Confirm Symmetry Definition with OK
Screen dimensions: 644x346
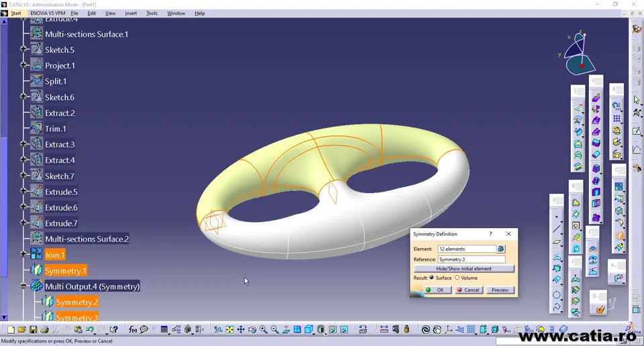click(437, 290)
